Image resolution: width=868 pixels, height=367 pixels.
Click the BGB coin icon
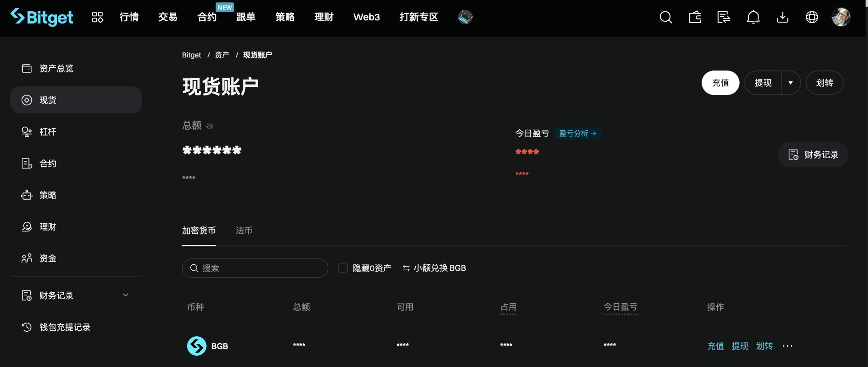click(197, 346)
